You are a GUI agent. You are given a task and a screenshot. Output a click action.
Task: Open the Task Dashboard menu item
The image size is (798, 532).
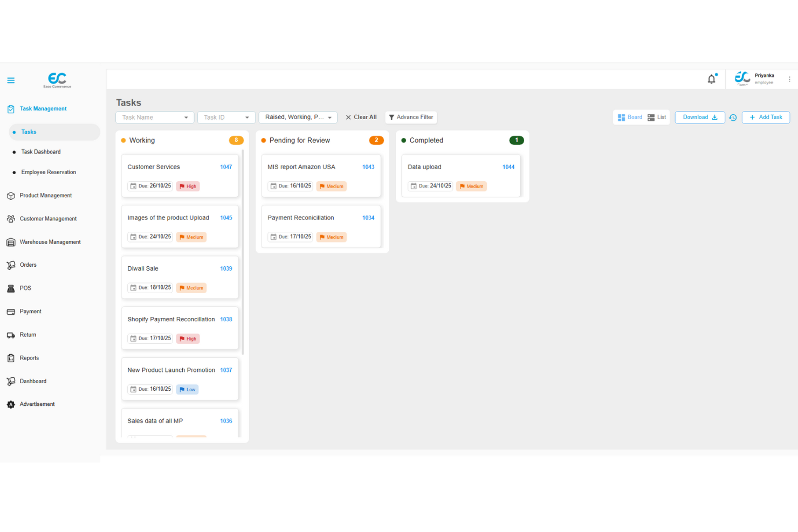tap(41, 151)
